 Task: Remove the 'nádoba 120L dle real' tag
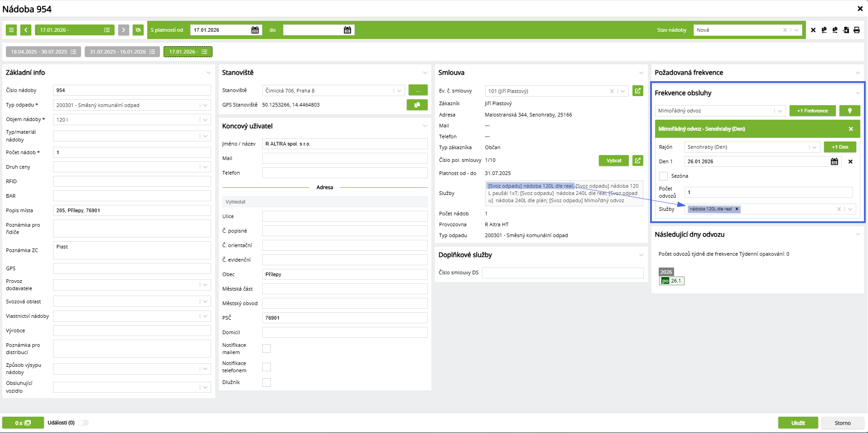[x=737, y=209]
